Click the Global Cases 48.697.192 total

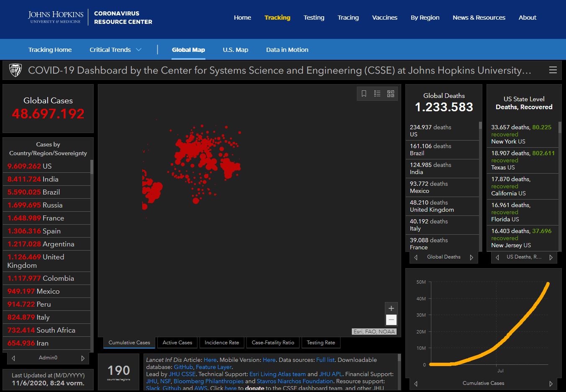(48, 114)
